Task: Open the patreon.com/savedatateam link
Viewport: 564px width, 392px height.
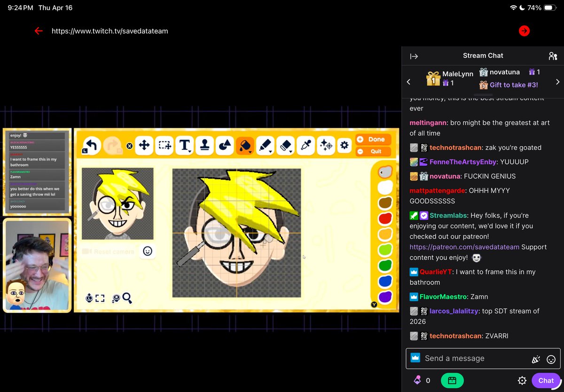Action: pos(464,247)
